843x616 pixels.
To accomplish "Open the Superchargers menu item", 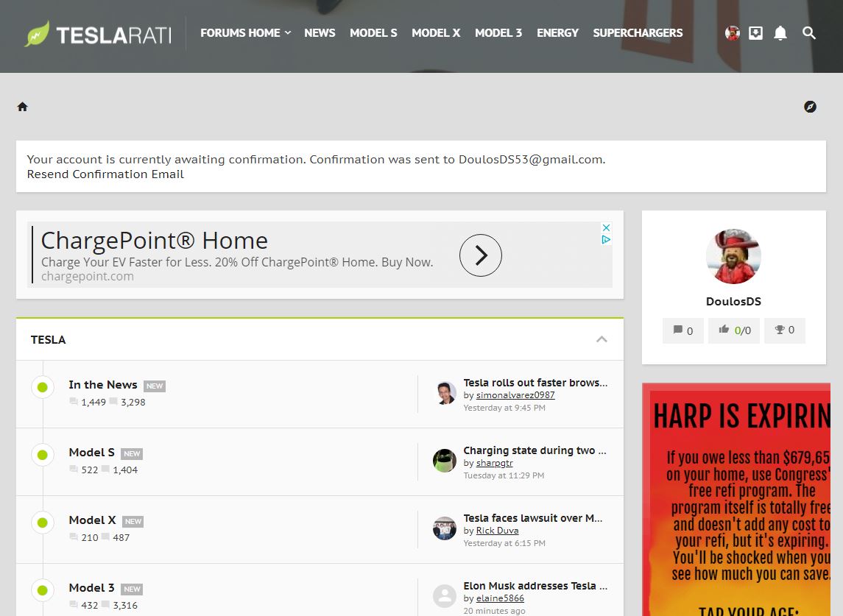I will pos(638,33).
